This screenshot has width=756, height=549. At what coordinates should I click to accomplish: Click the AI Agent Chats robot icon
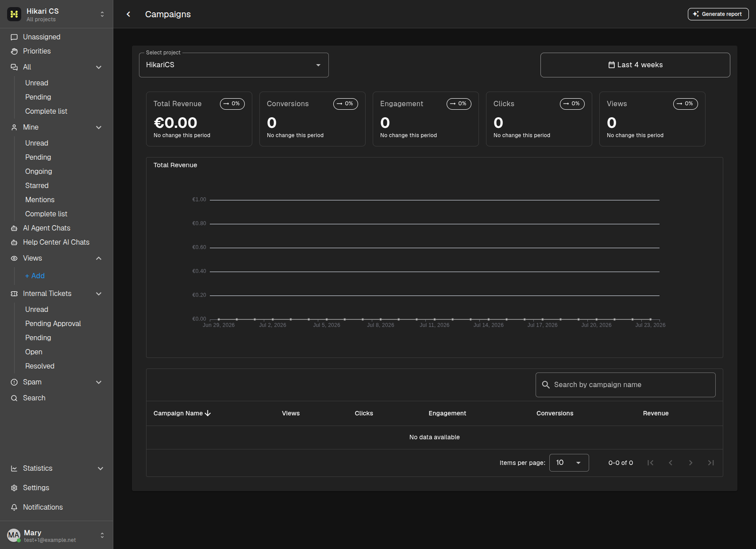pyautogui.click(x=14, y=228)
